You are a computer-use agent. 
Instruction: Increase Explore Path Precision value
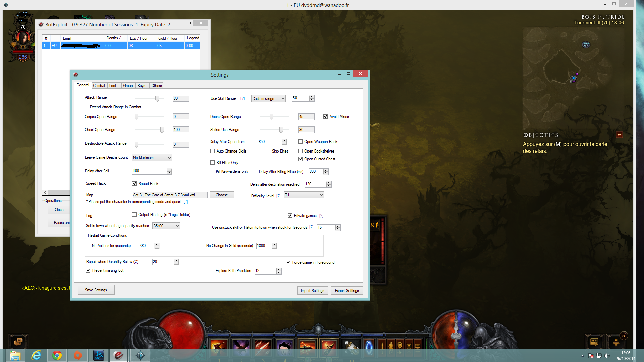click(x=278, y=269)
